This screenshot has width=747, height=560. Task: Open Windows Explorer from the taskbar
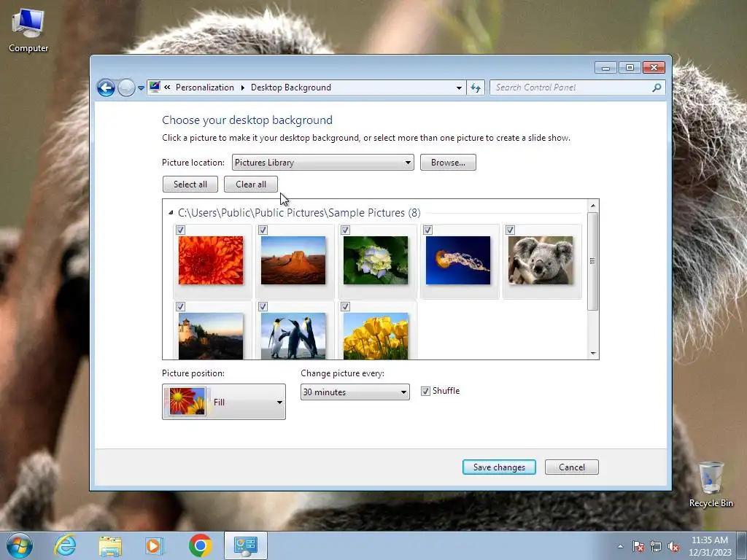(110, 546)
